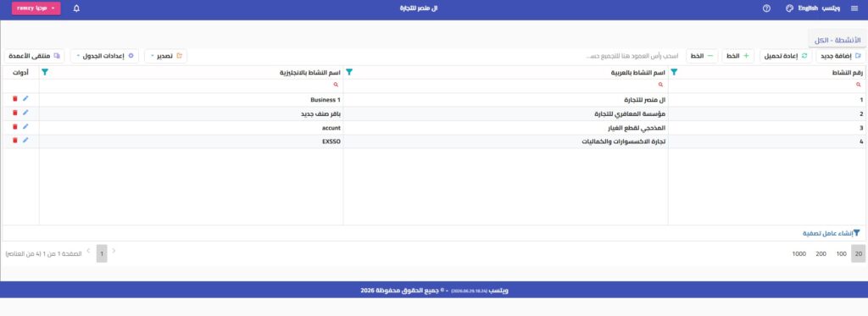Click search field under اسم النشاط بالانجليزية
Viewport: 868px width, 316px height.
(191, 86)
